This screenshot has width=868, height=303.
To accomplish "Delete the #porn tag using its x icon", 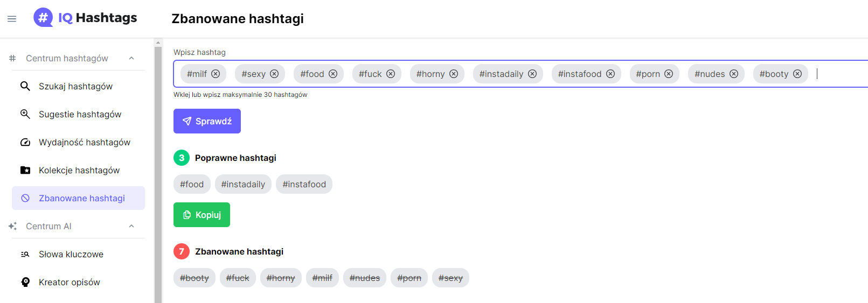I will pyautogui.click(x=669, y=74).
